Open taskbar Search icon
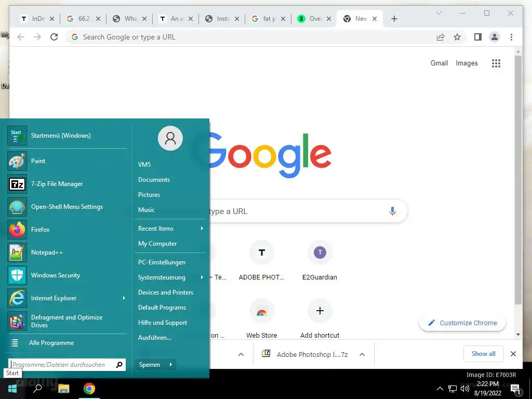This screenshot has width=532, height=399. pyautogui.click(x=37, y=389)
